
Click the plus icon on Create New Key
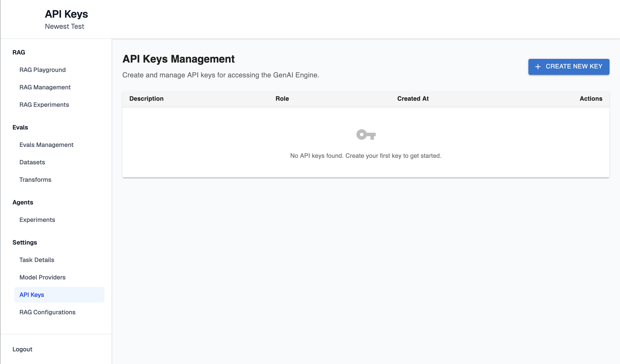[x=538, y=67]
